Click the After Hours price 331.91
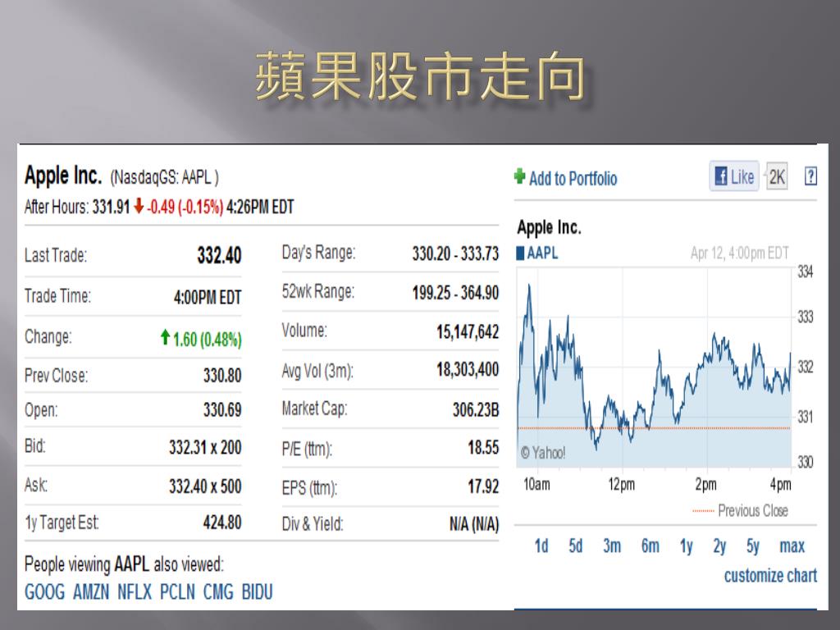The height and width of the screenshot is (630, 840). (x=111, y=207)
